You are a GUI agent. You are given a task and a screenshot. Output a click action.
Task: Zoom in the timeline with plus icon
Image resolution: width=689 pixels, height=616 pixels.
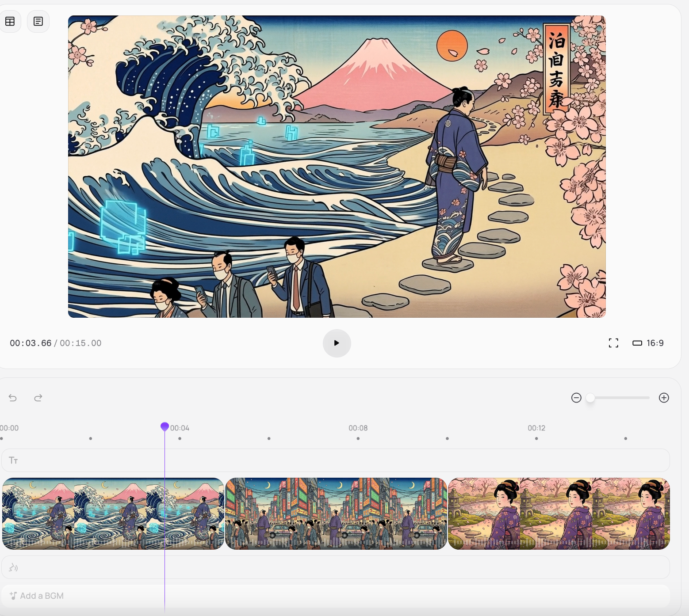tap(664, 398)
